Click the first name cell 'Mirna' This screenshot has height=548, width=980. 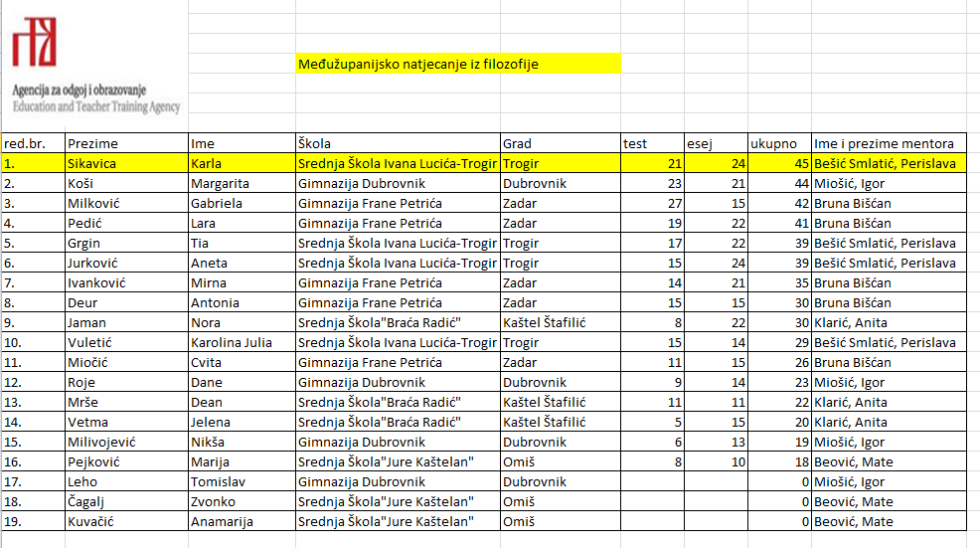tap(242, 282)
